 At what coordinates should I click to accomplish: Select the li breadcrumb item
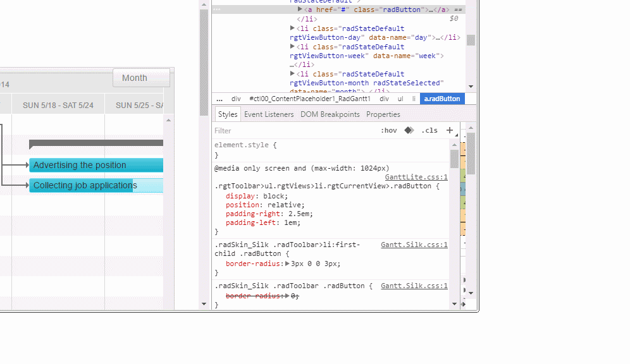414,99
